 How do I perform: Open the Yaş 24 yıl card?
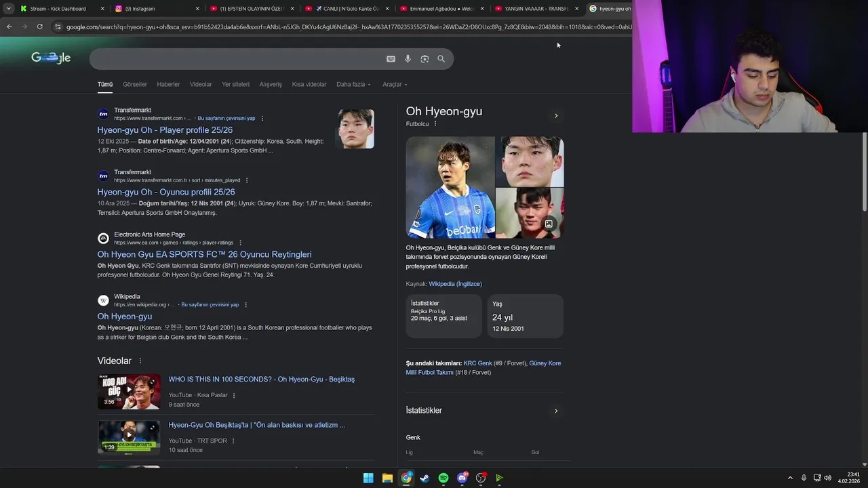525,316
